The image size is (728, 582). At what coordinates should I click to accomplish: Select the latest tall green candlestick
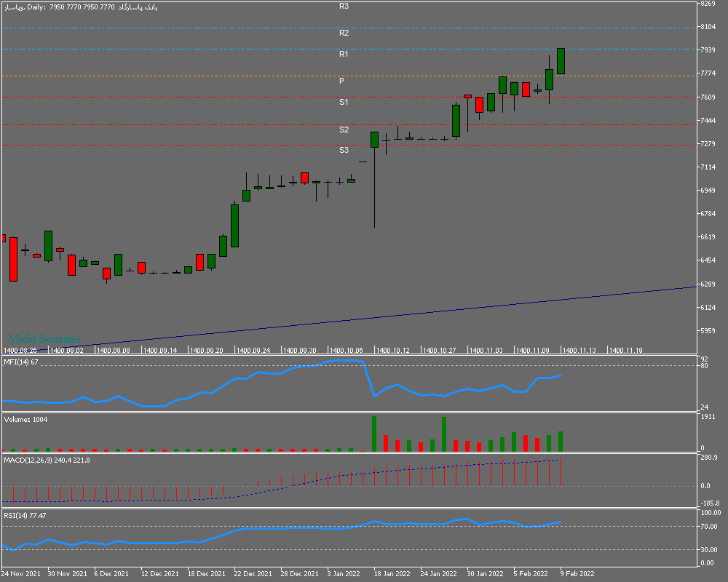pos(561,61)
